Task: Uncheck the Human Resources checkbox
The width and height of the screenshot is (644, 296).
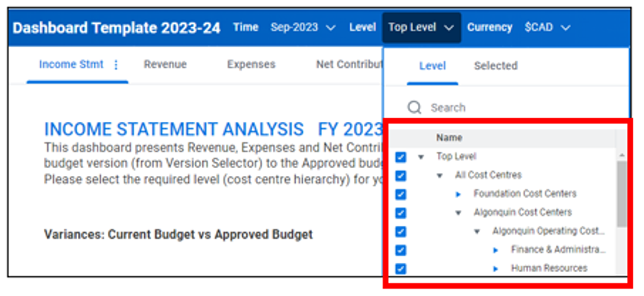Action: (x=401, y=269)
